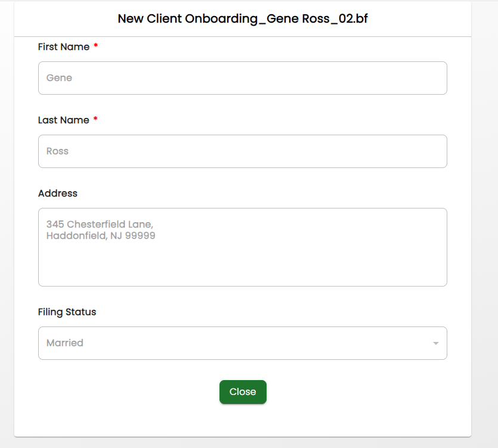Focus the First Name input field
This screenshot has height=448, width=498.
[x=243, y=78]
